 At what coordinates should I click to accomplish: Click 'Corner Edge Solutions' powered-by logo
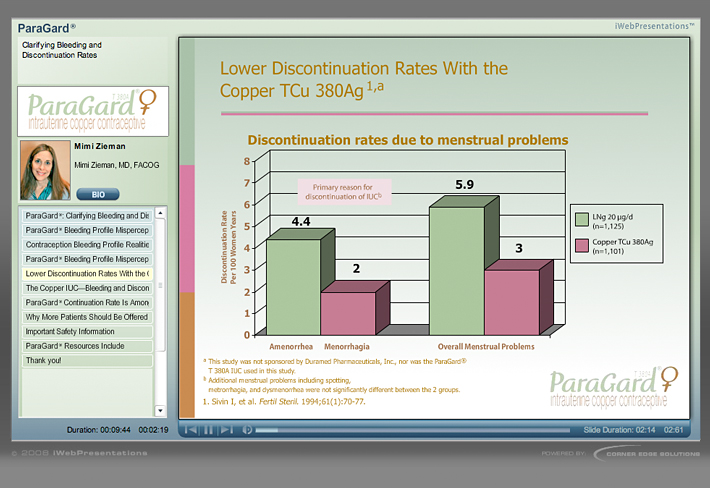[x=648, y=453]
